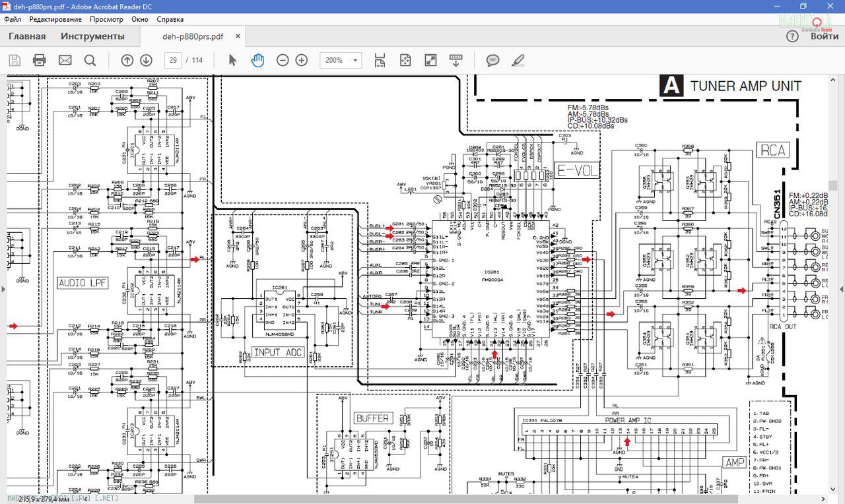845x504 pixels.
Task: Activate the Hand pan tool
Action: [257, 60]
